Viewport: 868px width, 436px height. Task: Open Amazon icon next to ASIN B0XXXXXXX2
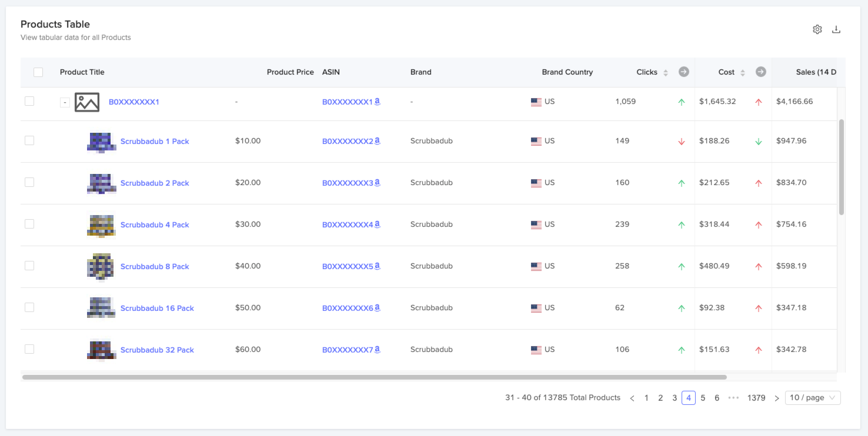point(378,141)
